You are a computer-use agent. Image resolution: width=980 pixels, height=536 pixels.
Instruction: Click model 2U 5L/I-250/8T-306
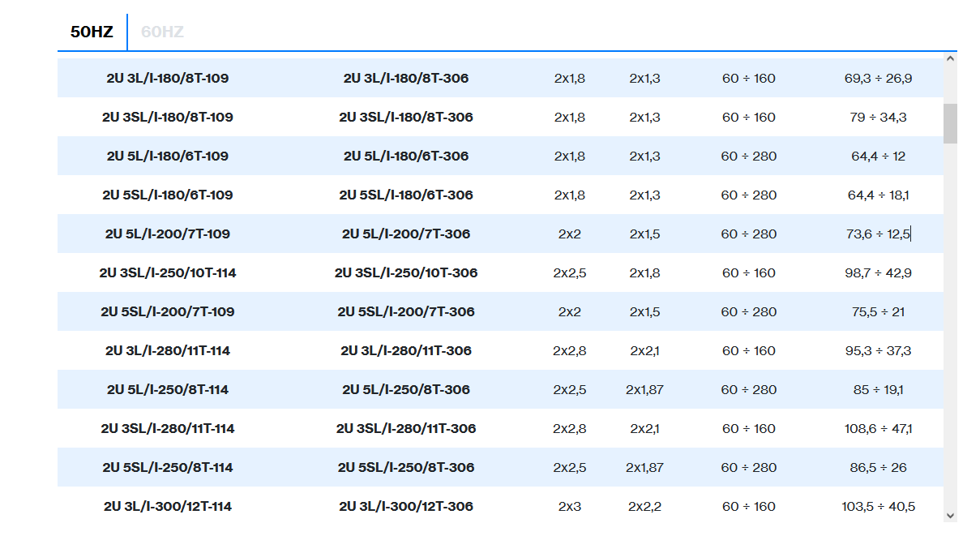point(405,390)
